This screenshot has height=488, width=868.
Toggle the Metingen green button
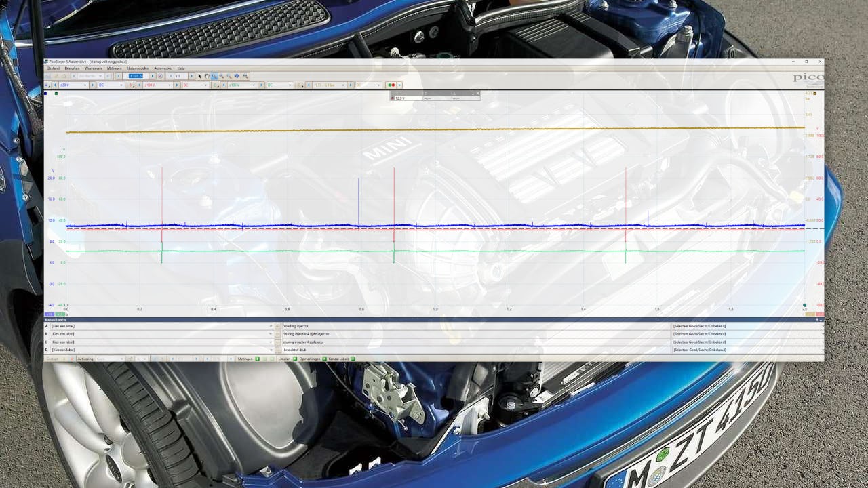(x=257, y=359)
